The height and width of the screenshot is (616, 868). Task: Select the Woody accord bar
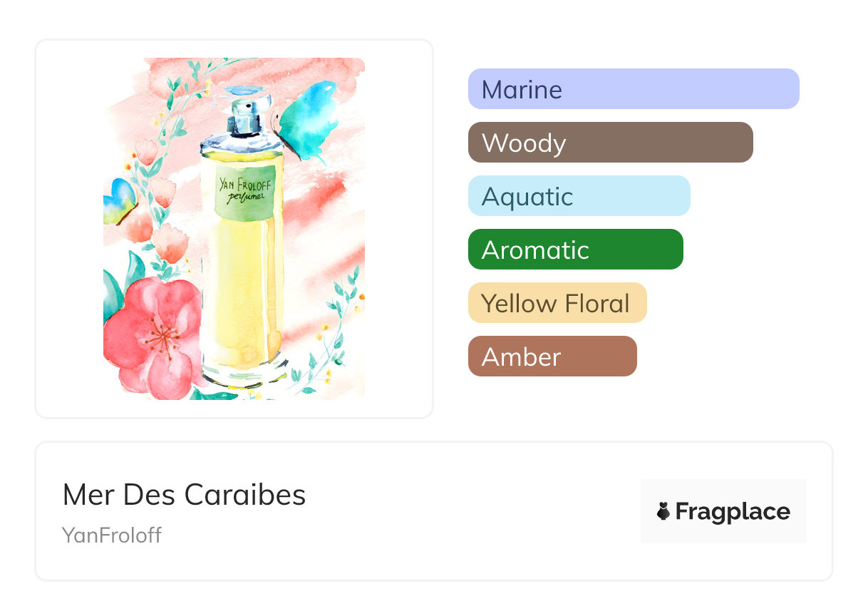pos(610,143)
